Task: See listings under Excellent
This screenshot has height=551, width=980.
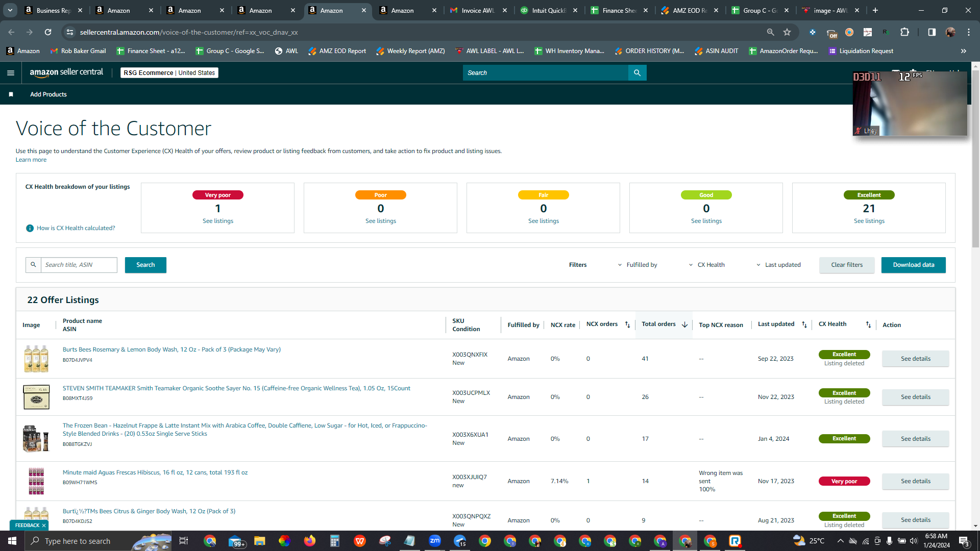Action: [x=869, y=221]
